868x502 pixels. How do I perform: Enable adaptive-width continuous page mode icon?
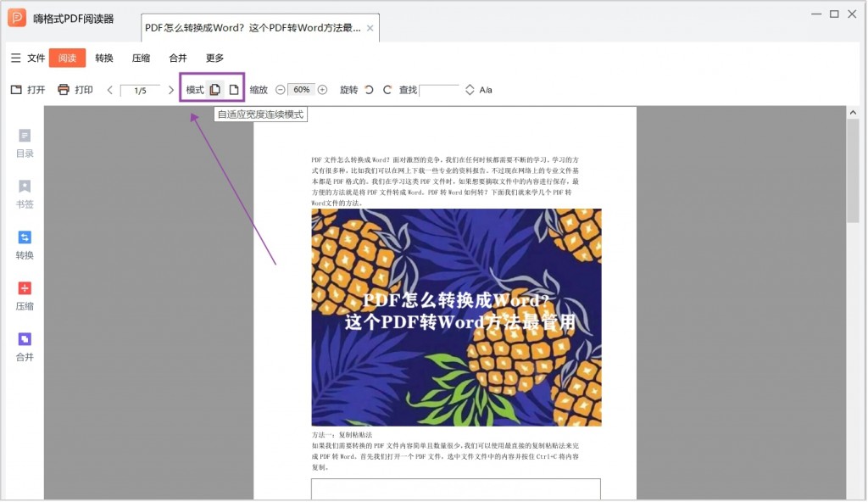pos(214,90)
